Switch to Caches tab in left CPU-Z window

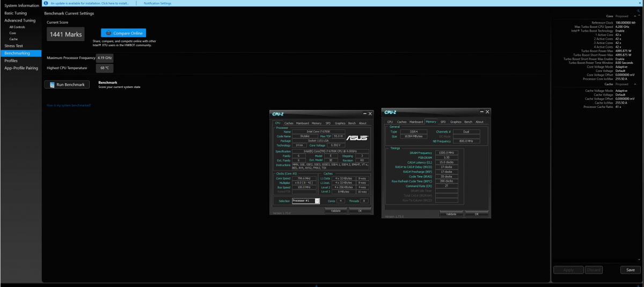(289, 123)
